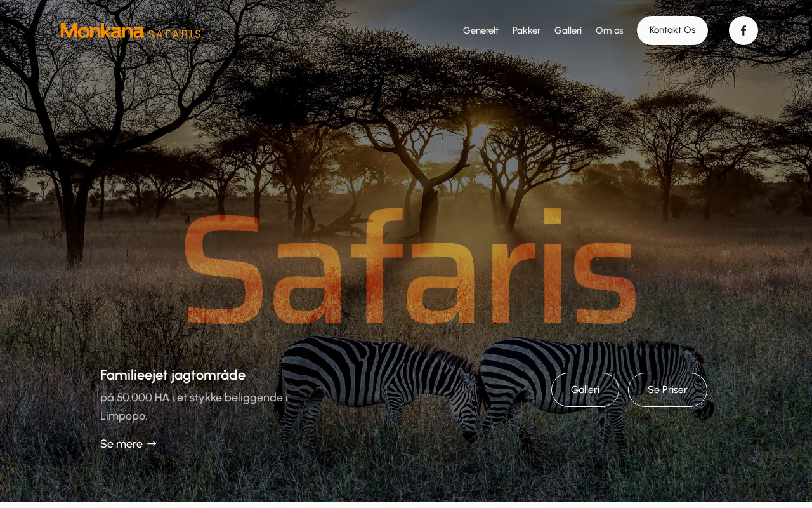Click the small SAFARIS text in the logo
The image size is (812, 508).
(x=174, y=34)
